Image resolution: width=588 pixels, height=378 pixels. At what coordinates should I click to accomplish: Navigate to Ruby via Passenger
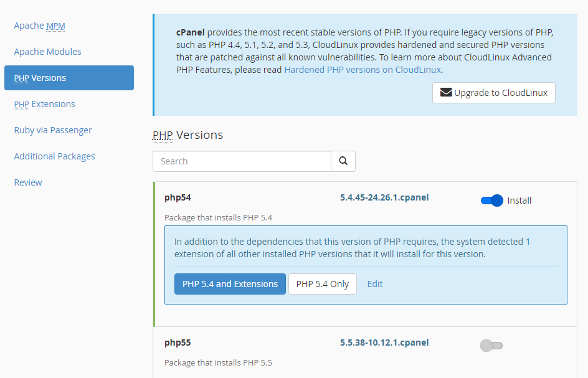click(x=53, y=130)
